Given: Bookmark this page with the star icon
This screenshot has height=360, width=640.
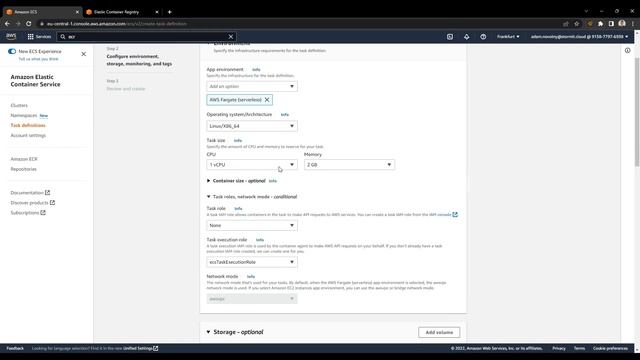Looking at the screenshot, I should click(577, 24).
